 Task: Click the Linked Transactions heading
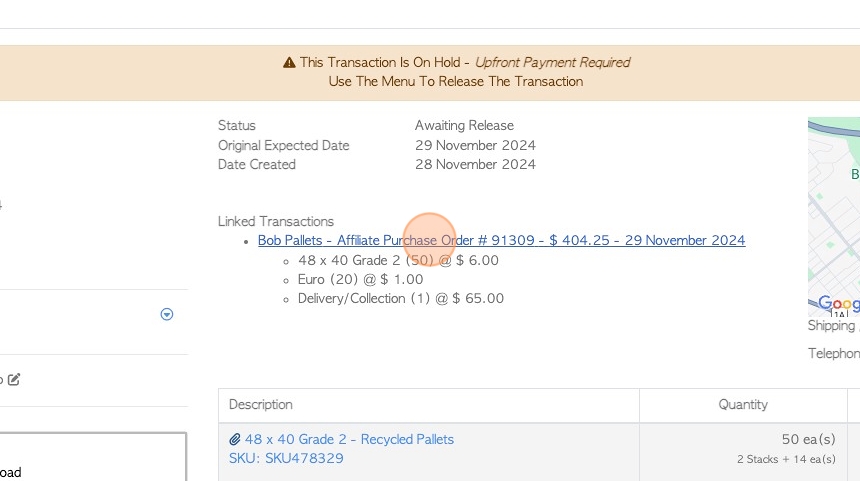coord(275,222)
